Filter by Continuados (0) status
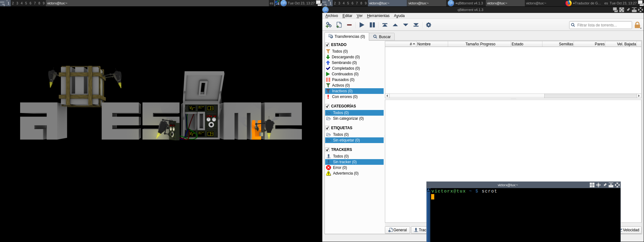Image resolution: width=644 pixels, height=242 pixels. (x=354, y=74)
